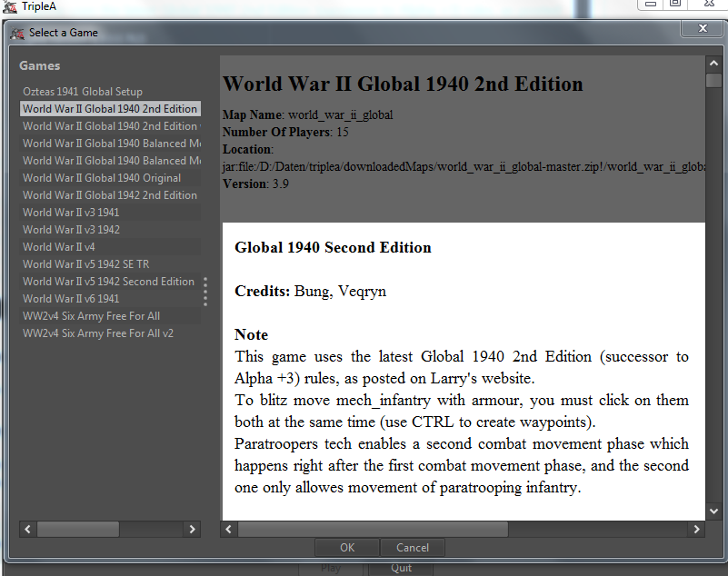The image size is (728, 576).
Task: Click TripleA icon in dialog title bar
Action: coord(17,33)
